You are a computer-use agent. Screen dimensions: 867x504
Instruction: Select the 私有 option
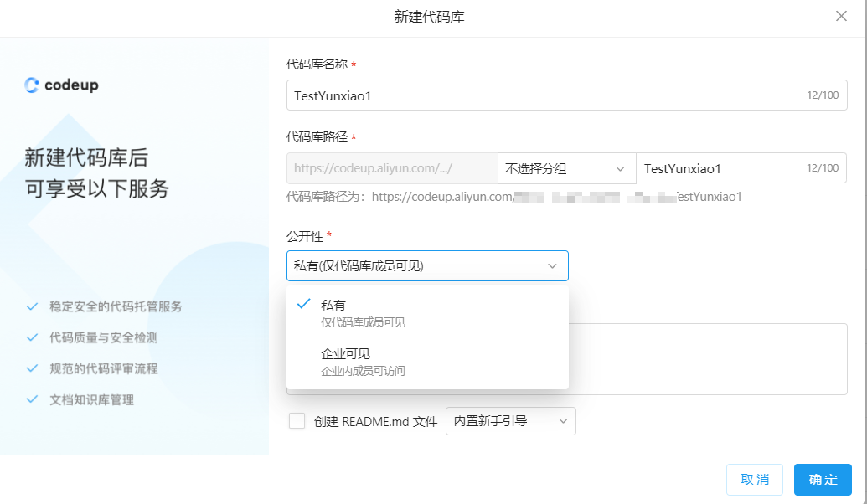point(427,313)
